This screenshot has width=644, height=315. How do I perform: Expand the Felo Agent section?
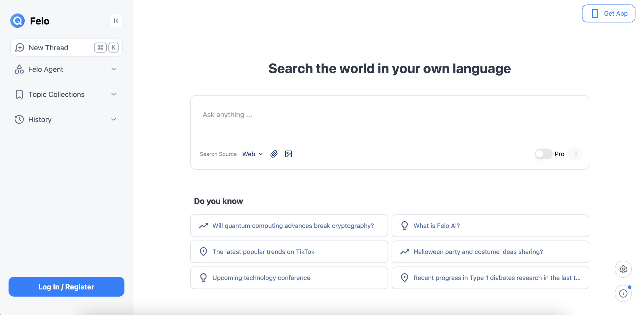(x=113, y=69)
